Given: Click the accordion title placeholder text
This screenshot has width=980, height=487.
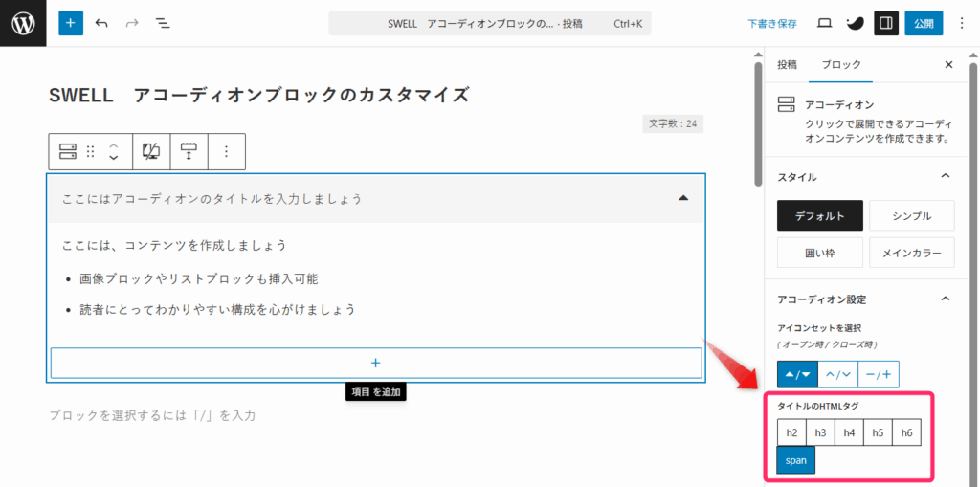Looking at the screenshot, I should click(212, 199).
